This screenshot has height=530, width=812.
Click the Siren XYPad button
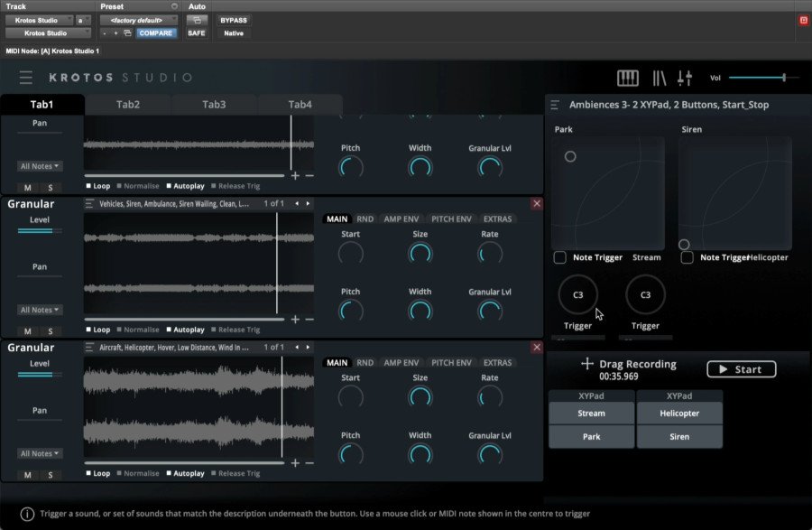pyautogui.click(x=679, y=437)
